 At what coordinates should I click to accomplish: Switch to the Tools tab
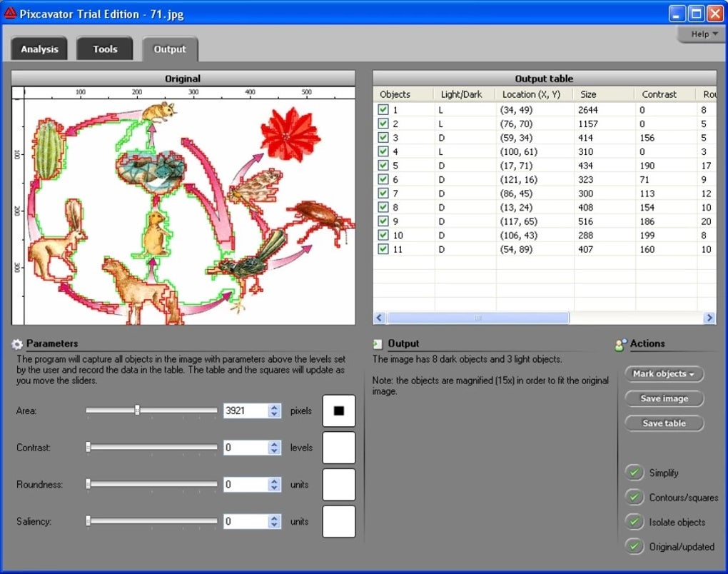[x=104, y=49]
